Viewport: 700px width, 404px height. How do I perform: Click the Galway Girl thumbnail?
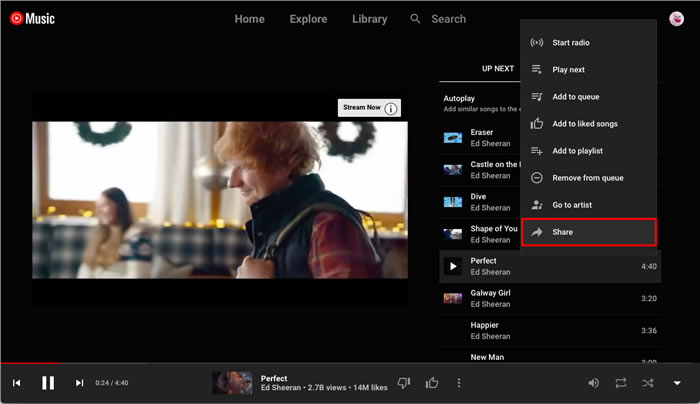pyautogui.click(x=453, y=298)
